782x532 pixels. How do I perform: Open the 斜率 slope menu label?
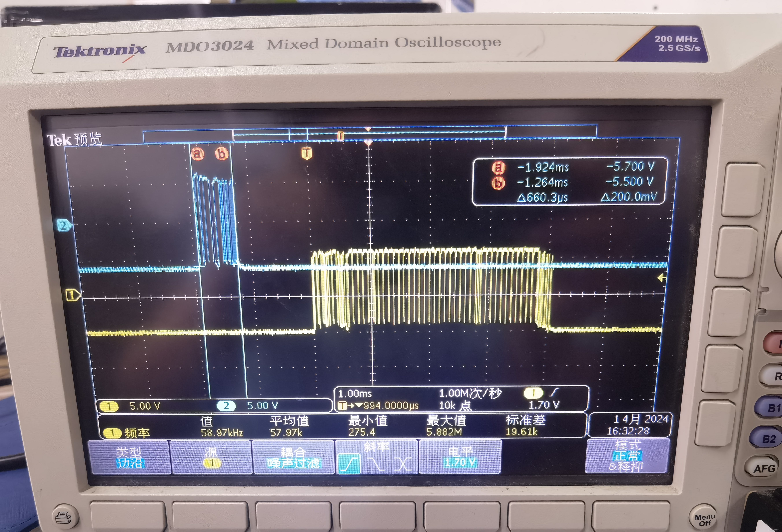[x=376, y=447]
